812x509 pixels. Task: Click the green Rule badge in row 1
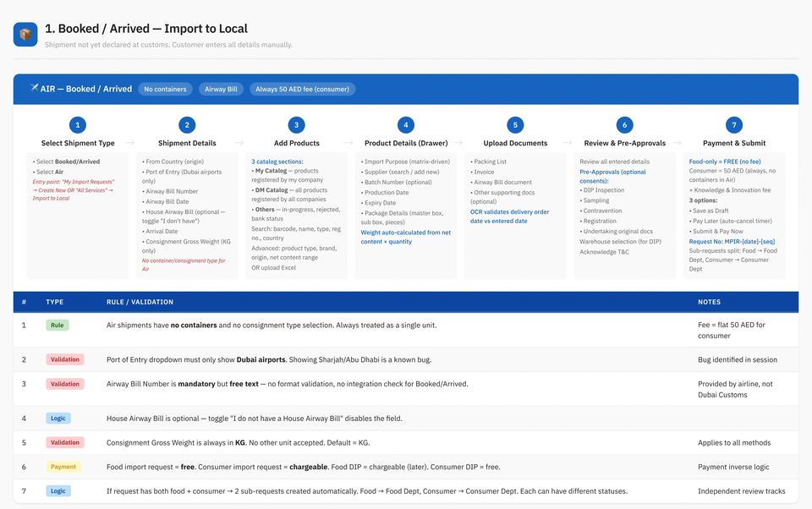[x=57, y=326]
